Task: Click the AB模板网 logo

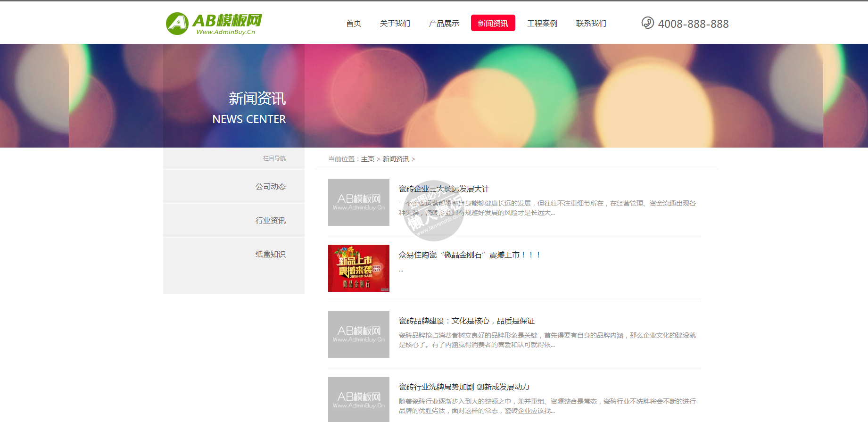Action: [x=214, y=23]
